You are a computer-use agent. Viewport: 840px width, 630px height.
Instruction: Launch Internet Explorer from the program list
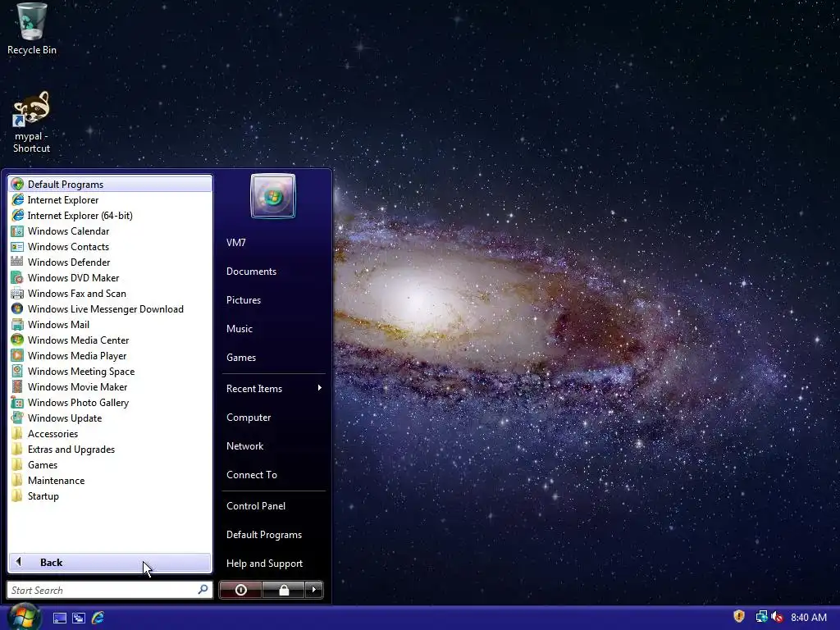110,200
